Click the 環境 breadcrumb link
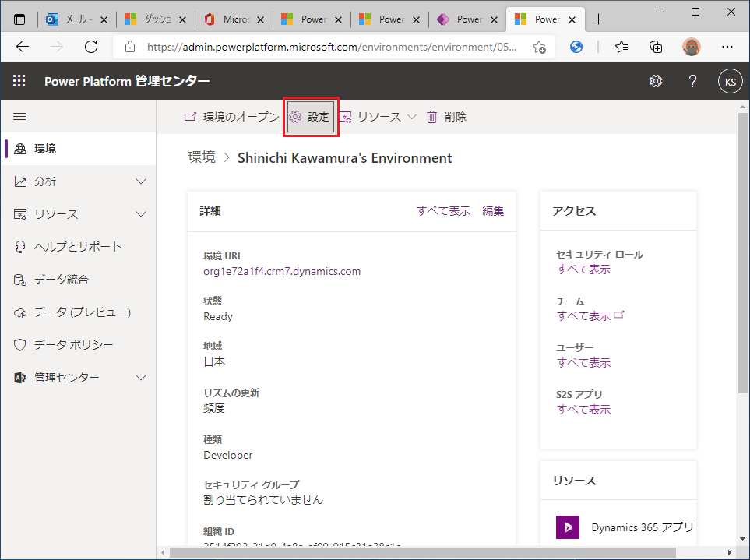The height and width of the screenshot is (560, 750). click(202, 157)
